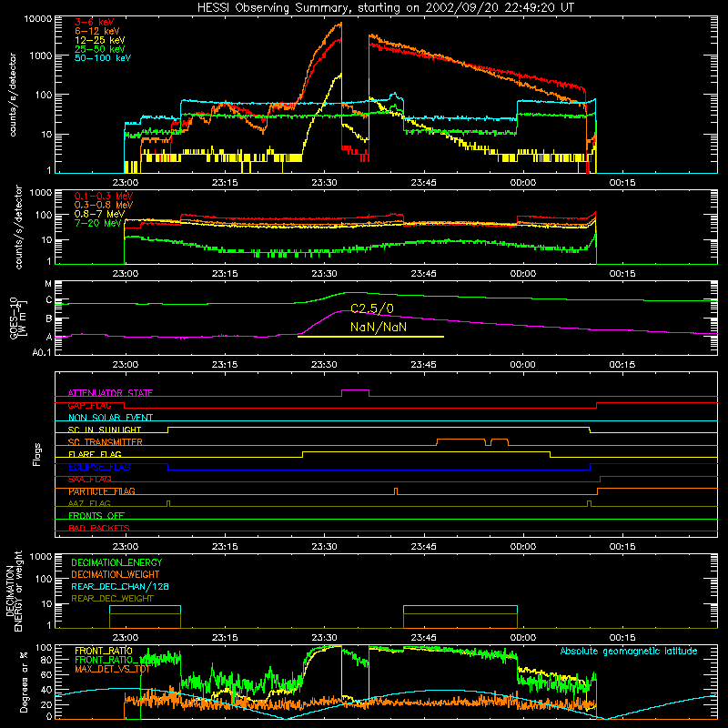This screenshot has height=728, width=728.
Task: Choose the green '7-20 MeV' legend label
Action: (98, 223)
